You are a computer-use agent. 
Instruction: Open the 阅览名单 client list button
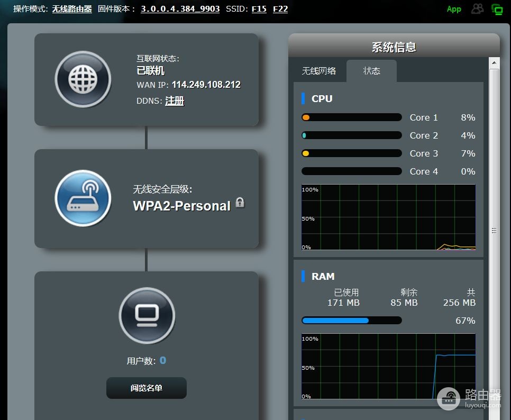pyautogui.click(x=147, y=388)
